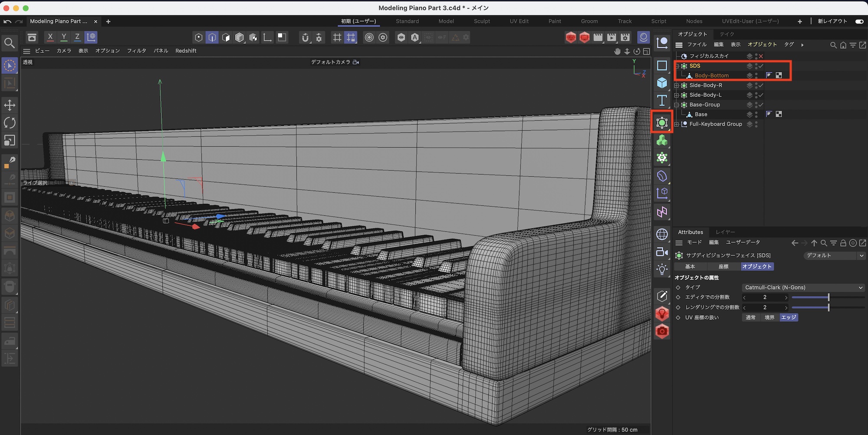868x435 pixels.
Task: Switch to the Sculpt layout tab
Action: pos(482,21)
